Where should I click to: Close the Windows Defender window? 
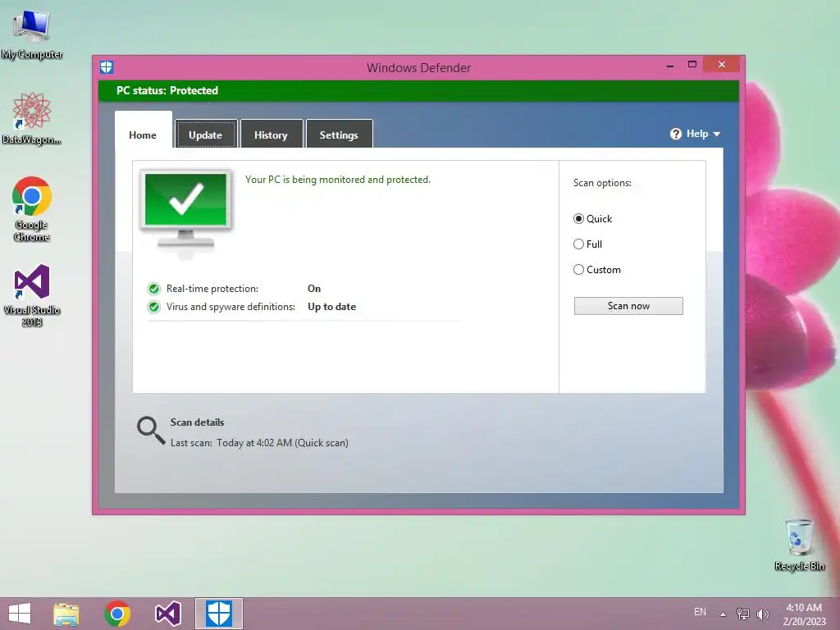(x=722, y=64)
